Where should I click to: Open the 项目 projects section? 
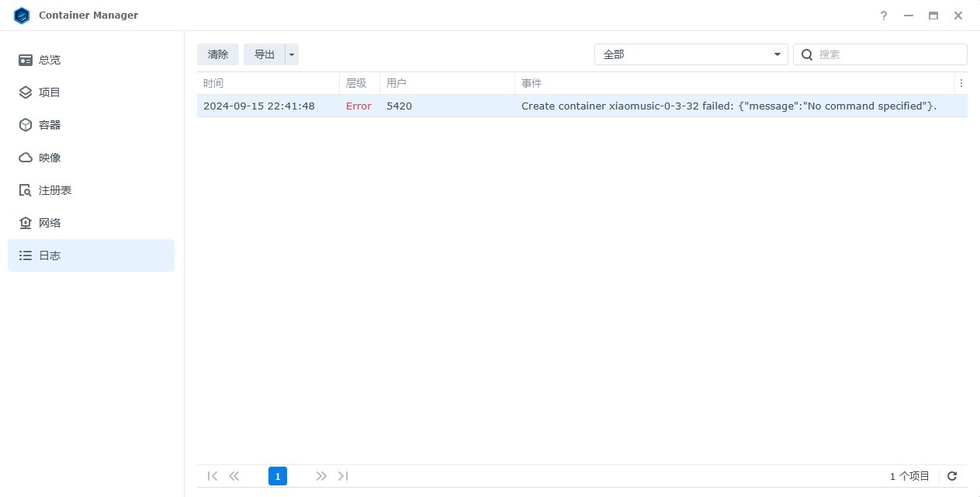[50, 92]
